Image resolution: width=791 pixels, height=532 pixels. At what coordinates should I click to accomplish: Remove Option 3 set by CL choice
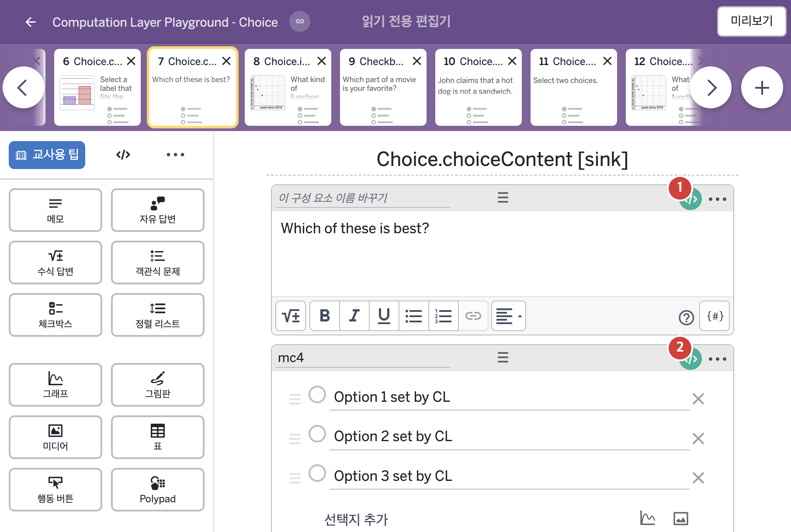tap(698, 478)
